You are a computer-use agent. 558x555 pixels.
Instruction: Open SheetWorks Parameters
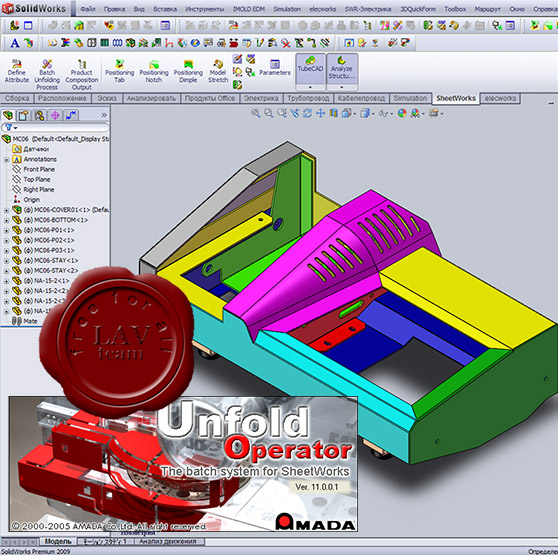275,67
